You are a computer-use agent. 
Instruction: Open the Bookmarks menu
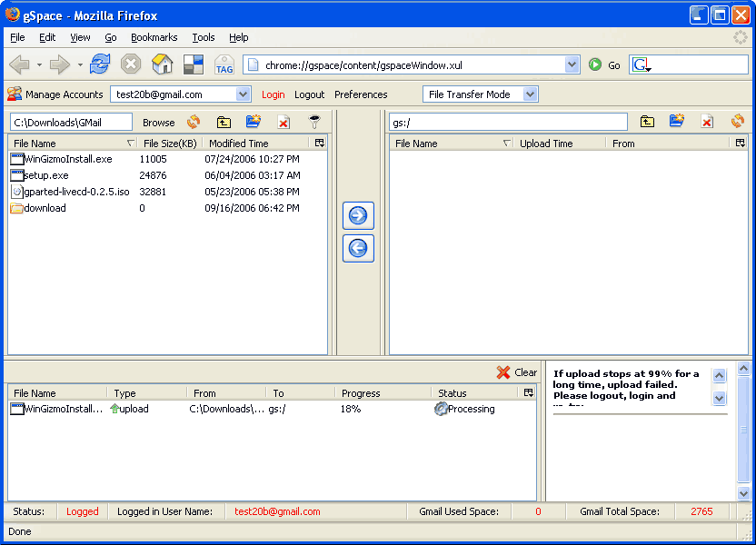(x=154, y=37)
